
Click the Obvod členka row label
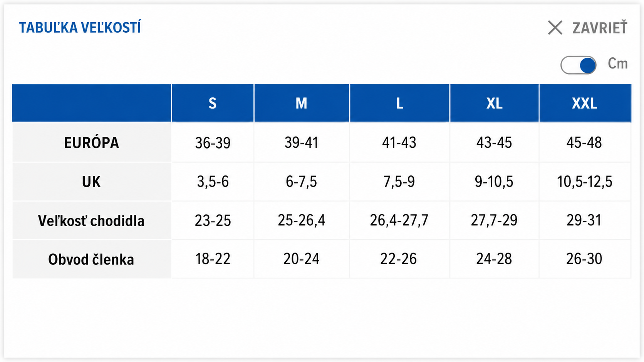coord(92,259)
